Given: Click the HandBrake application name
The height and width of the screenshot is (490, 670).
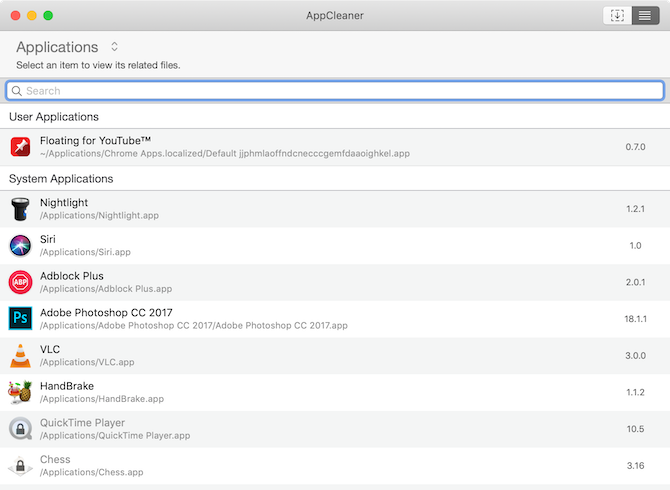Looking at the screenshot, I should point(65,386).
